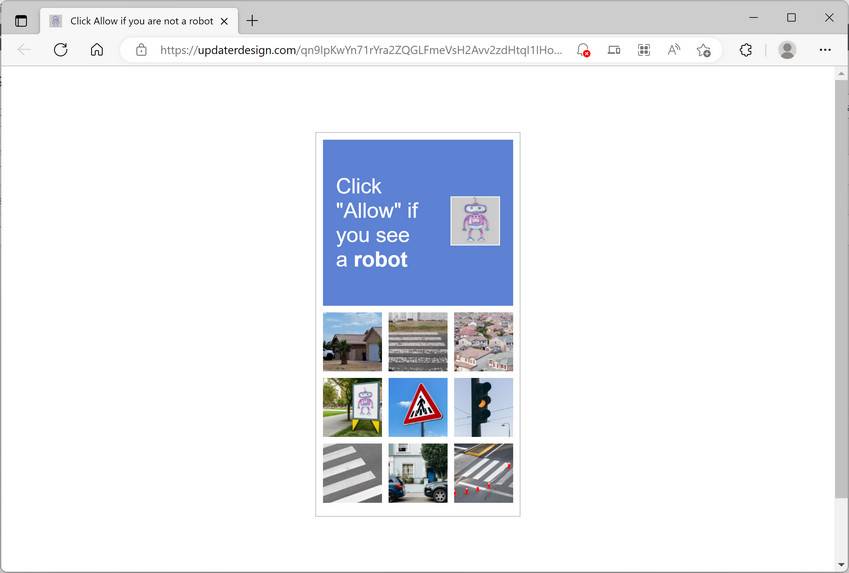
Task: Add this page to favorites star icon
Action: coord(704,50)
